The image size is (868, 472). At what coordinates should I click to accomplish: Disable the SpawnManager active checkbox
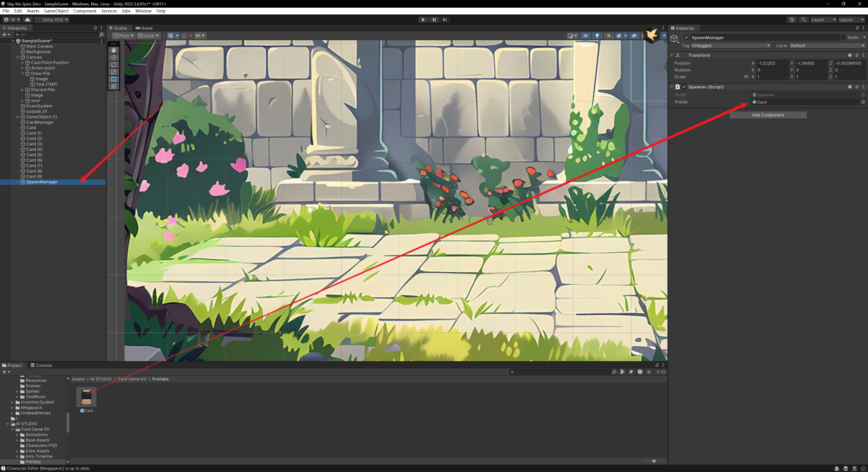point(686,37)
